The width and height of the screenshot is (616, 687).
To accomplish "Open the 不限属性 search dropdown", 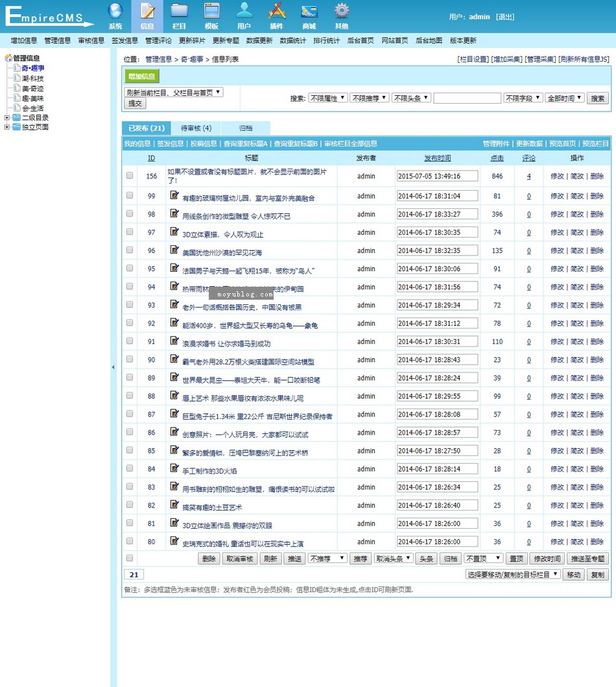I will coord(328,98).
